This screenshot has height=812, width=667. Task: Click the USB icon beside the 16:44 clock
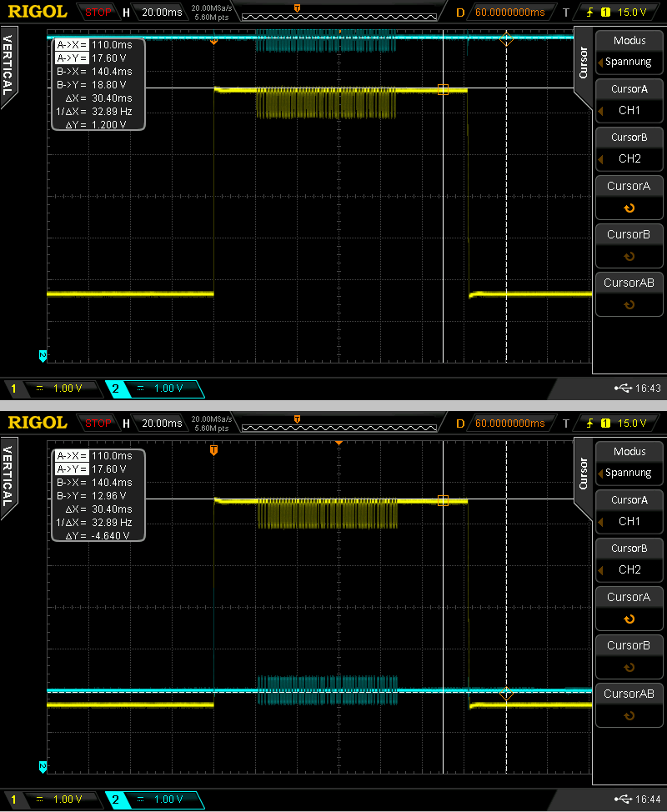coord(623,799)
